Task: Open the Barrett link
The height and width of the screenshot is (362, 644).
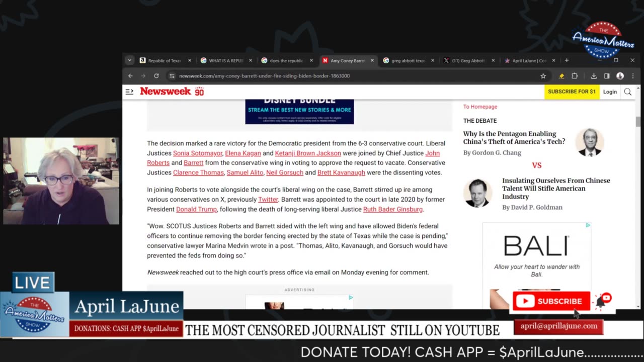Action: 194,163
